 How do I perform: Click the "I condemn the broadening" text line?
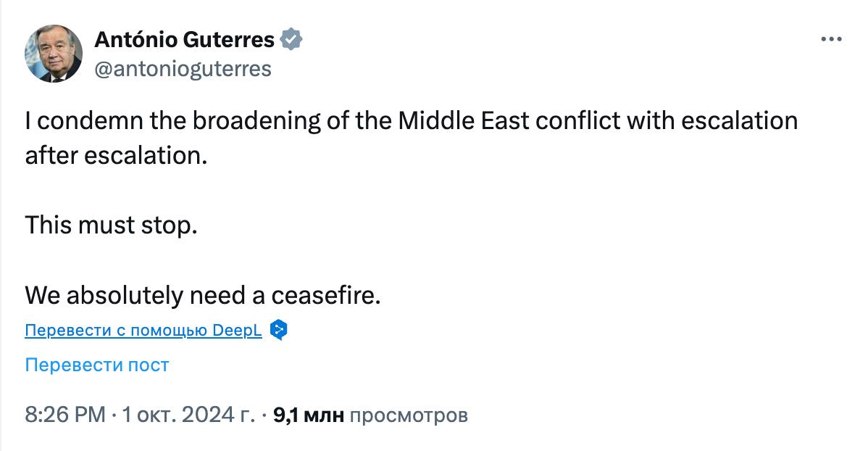tap(411, 120)
